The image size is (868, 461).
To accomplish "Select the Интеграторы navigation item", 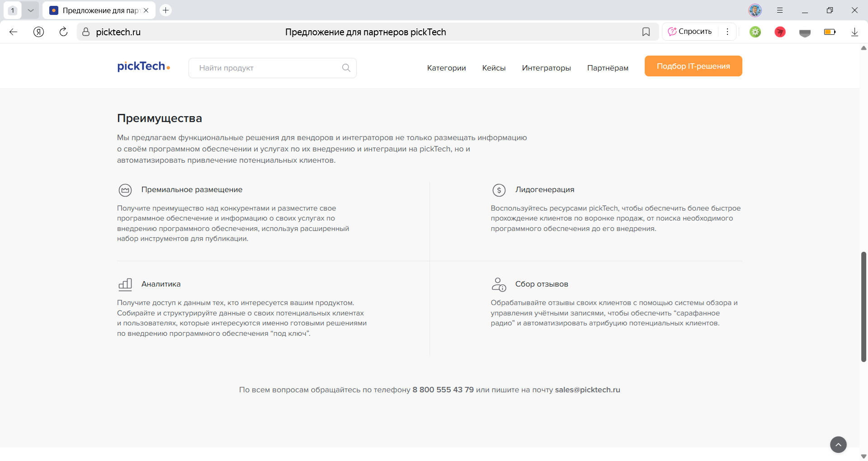I will pos(547,68).
